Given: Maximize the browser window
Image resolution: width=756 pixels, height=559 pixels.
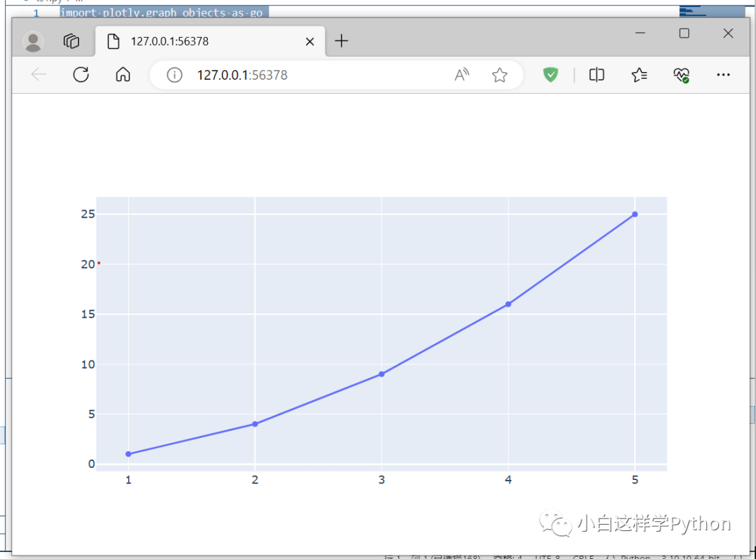Looking at the screenshot, I should pos(684,33).
